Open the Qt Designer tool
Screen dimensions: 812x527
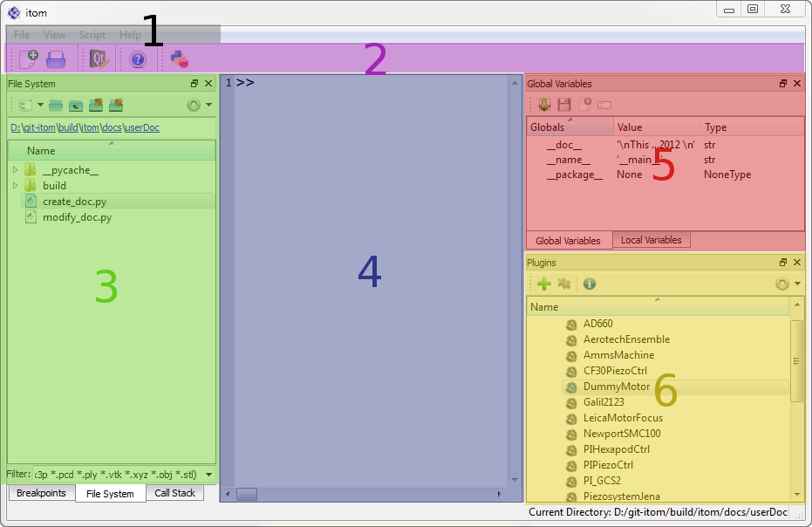(x=98, y=59)
